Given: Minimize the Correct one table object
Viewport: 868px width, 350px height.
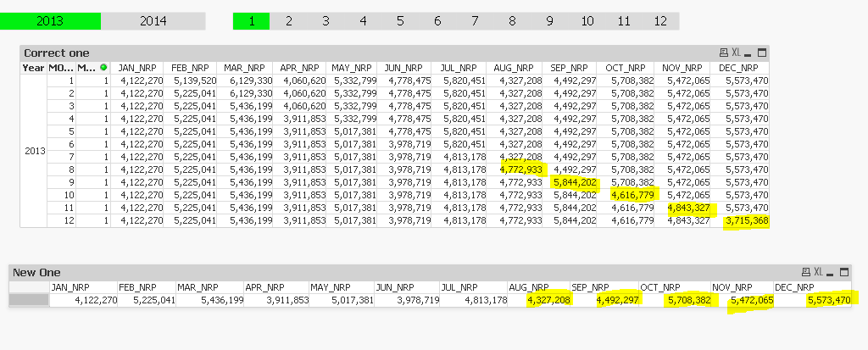Looking at the screenshot, I should click(x=748, y=53).
